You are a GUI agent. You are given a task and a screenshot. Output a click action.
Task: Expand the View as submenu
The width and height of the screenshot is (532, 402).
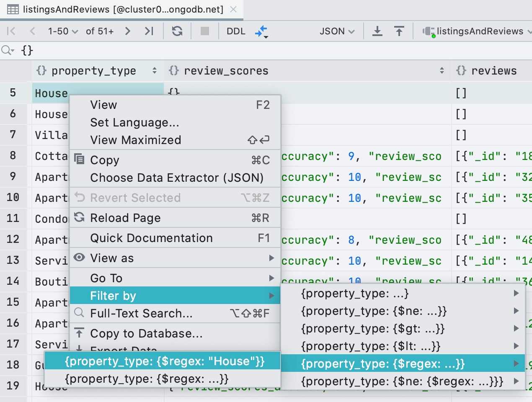coord(175,258)
